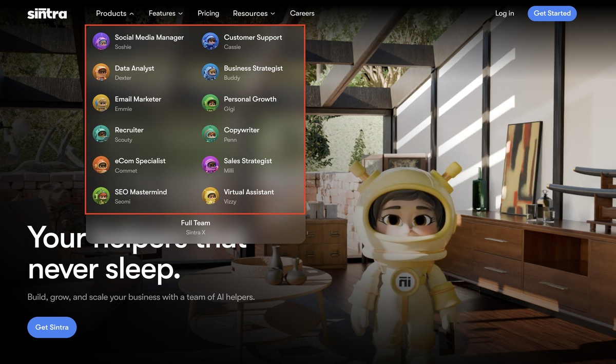
Task: Open Full Team Sintra X
Action: pyautogui.click(x=196, y=227)
